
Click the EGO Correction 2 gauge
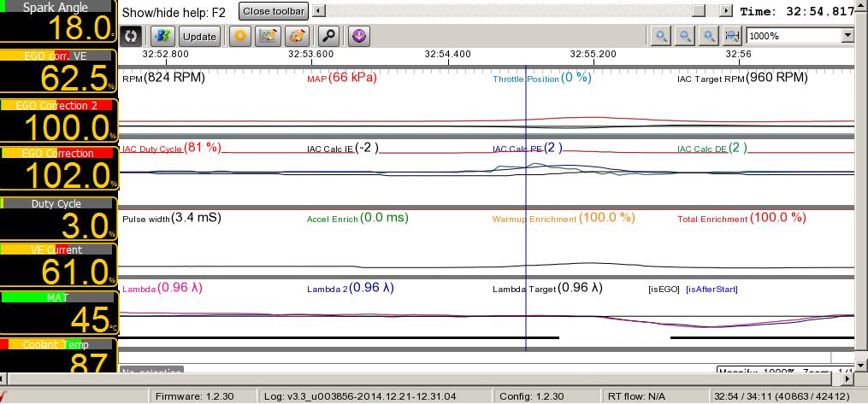[x=58, y=120]
